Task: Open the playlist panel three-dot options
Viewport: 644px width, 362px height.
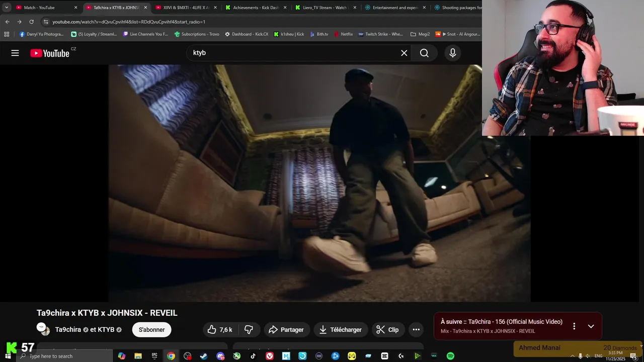Action: click(x=574, y=326)
